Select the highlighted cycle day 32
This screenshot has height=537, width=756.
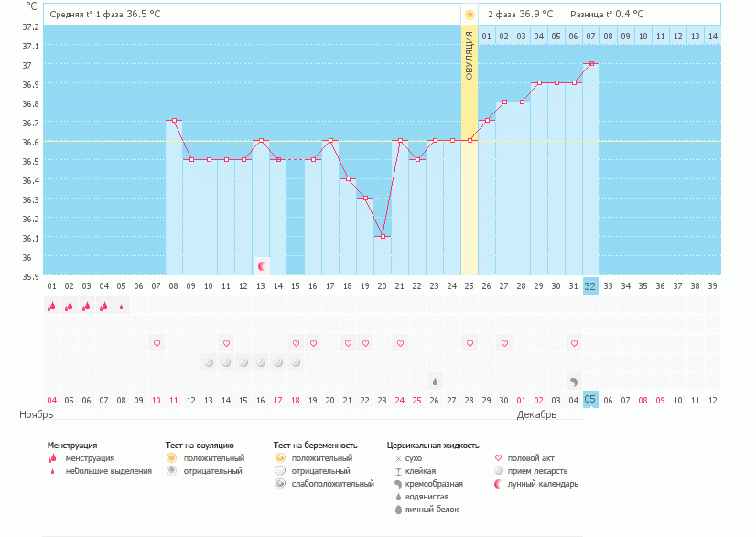(590, 285)
